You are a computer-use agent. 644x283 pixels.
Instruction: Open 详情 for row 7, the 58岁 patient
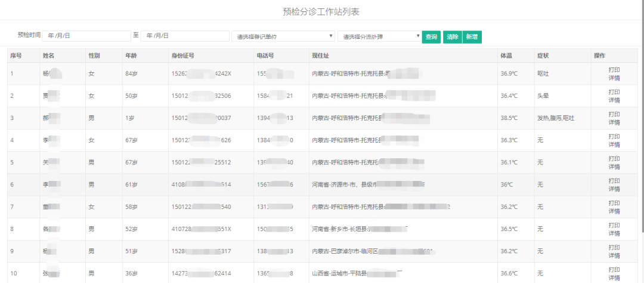point(614,211)
